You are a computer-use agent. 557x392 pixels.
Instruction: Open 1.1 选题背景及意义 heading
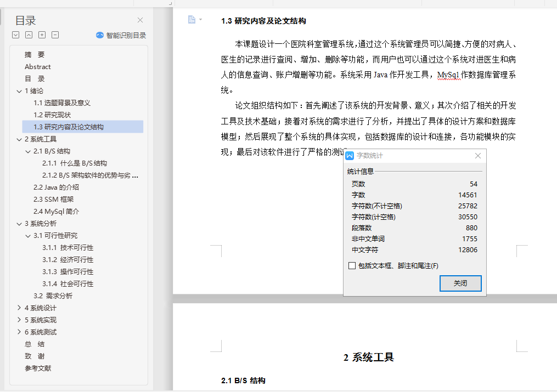[62, 103]
